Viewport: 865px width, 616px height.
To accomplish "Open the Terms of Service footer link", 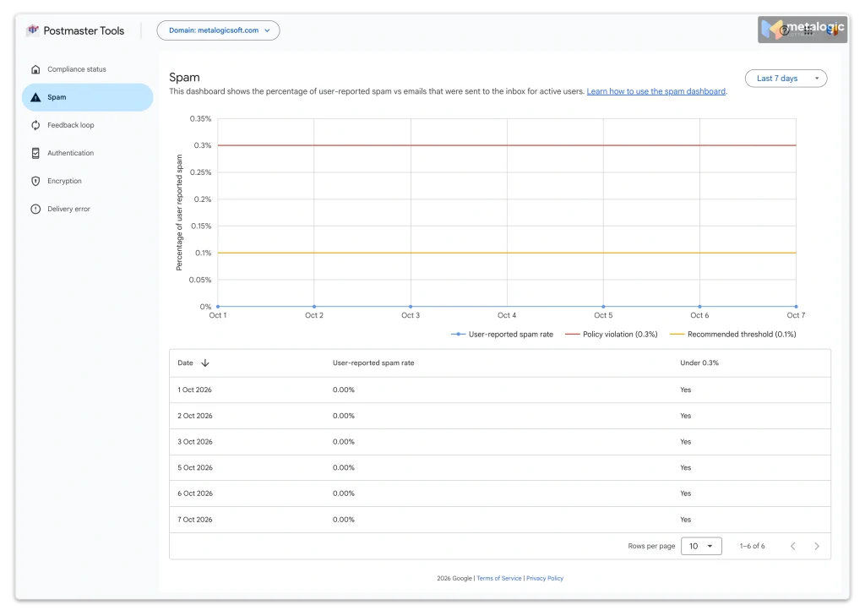I will [x=499, y=579].
